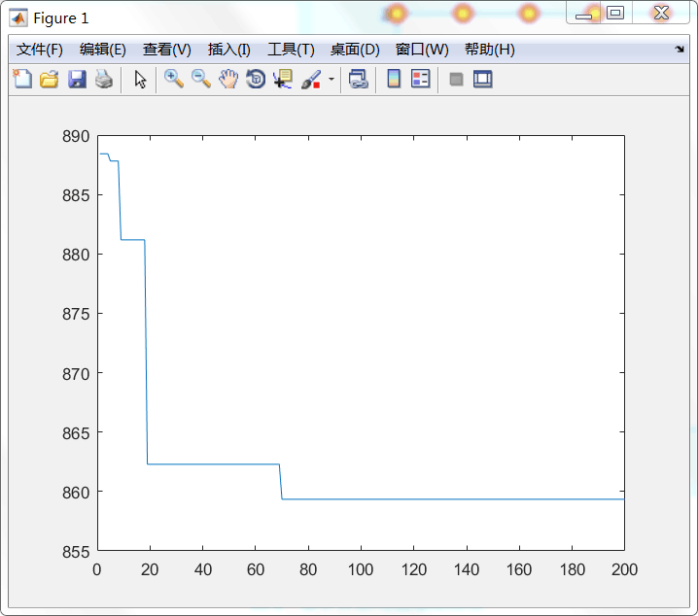Select the Zoom Out magnifier tool
This screenshot has height=616, width=698.
click(201, 80)
